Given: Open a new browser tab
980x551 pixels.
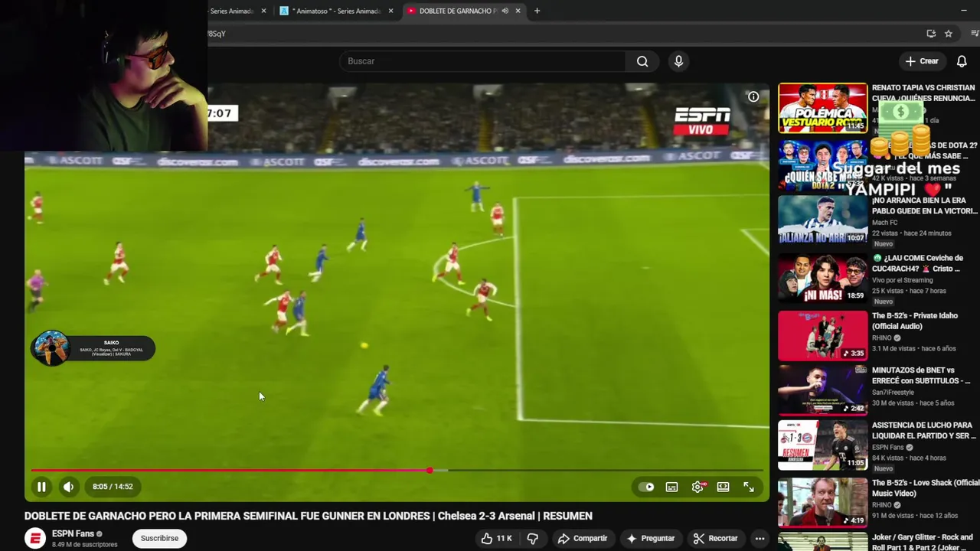Looking at the screenshot, I should (x=537, y=11).
